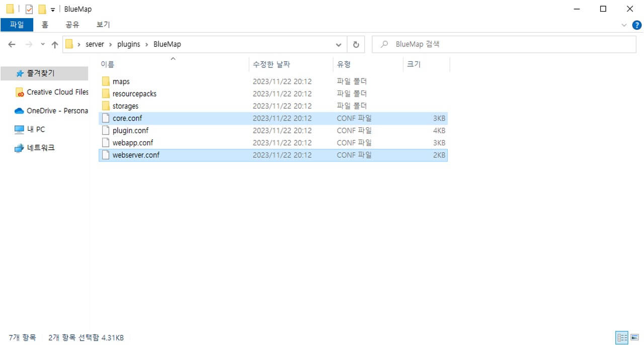Open the recent locations dropdown arrow

(x=42, y=44)
